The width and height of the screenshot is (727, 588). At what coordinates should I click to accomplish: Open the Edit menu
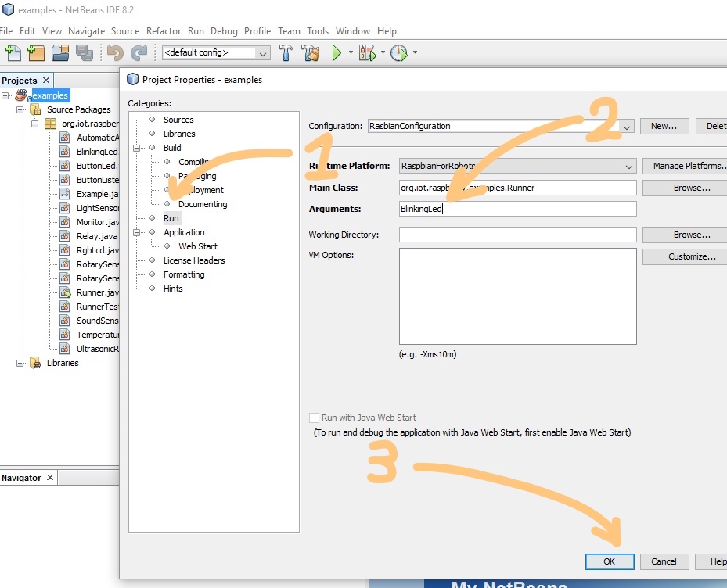point(27,31)
